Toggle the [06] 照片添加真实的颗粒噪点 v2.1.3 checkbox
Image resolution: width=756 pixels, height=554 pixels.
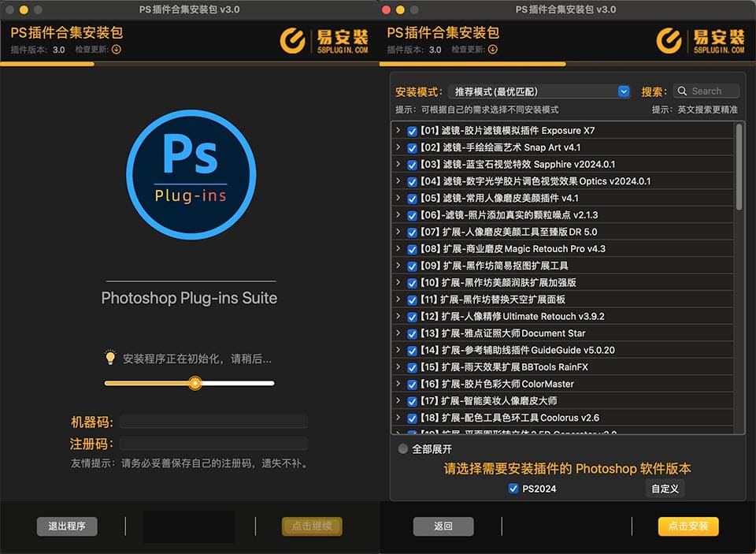pos(412,216)
